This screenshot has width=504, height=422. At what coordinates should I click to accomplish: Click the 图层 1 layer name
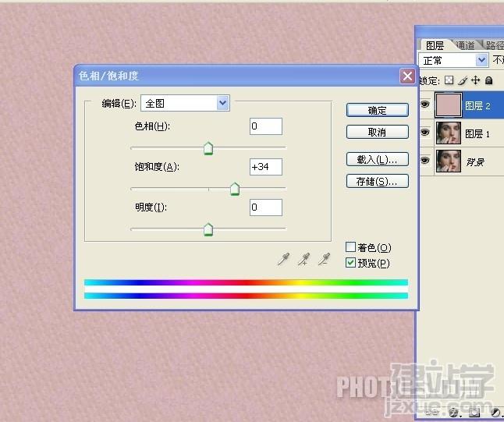477,133
